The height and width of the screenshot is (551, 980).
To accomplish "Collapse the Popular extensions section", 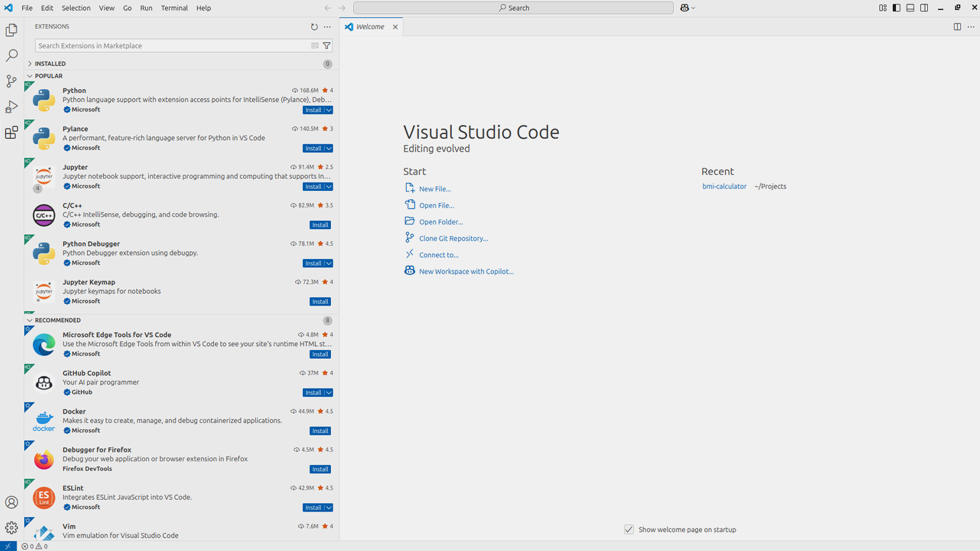I will click(181, 76).
